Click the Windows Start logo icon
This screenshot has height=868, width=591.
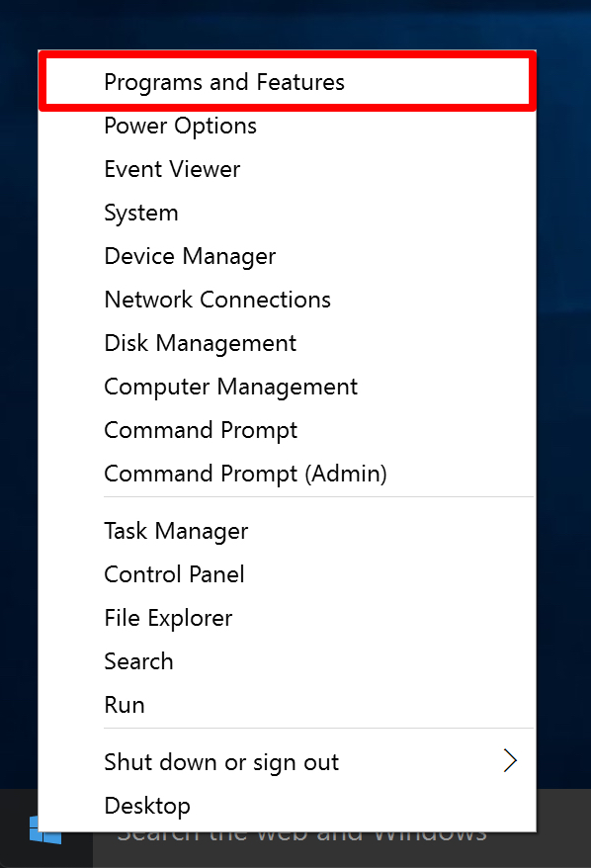click(45, 829)
